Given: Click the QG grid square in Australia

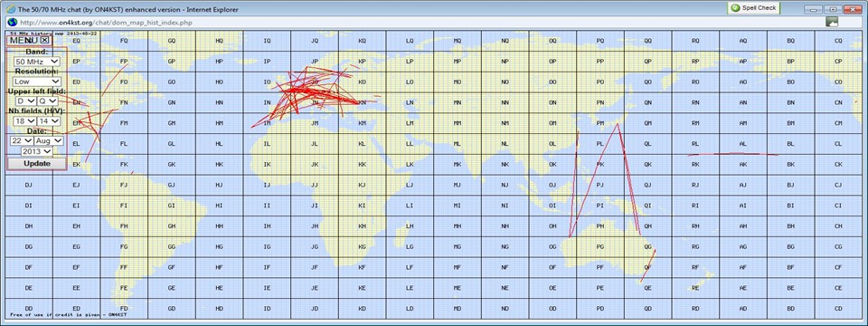Looking at the screenshot, I should point(647,246).
